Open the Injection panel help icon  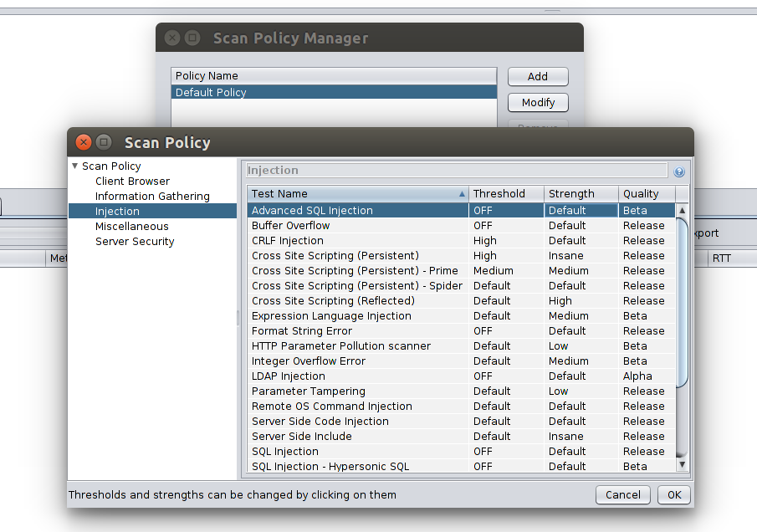[x=678, y=171]
